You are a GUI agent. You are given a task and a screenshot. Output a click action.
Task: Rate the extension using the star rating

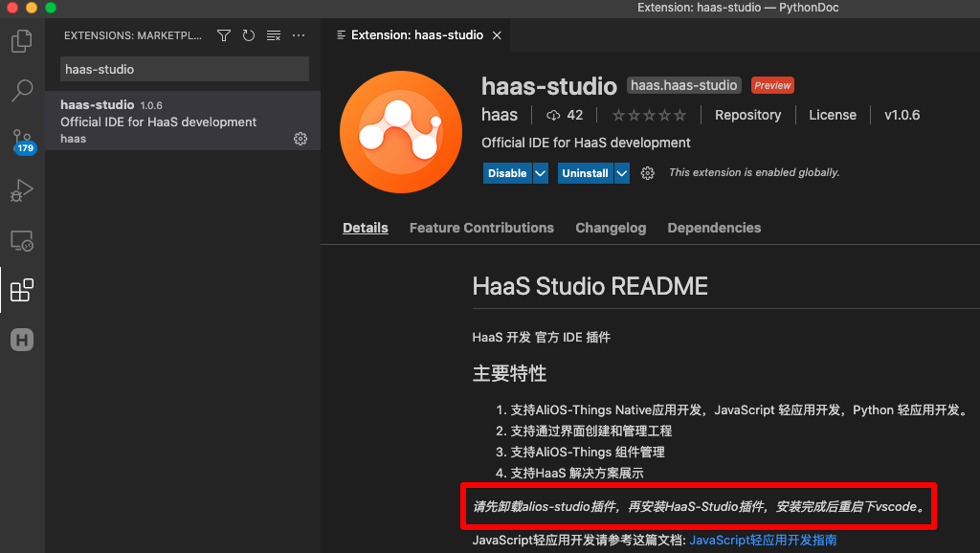pos(649,115)
